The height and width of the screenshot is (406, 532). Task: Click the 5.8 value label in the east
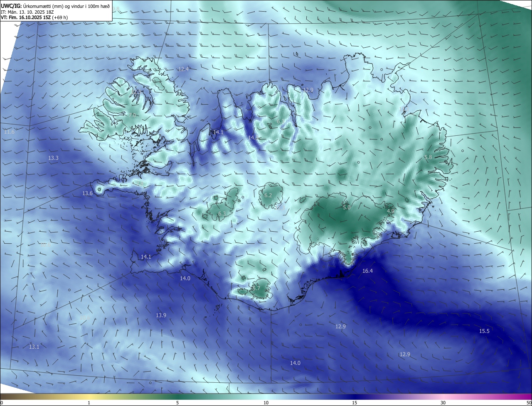[428, 157]
